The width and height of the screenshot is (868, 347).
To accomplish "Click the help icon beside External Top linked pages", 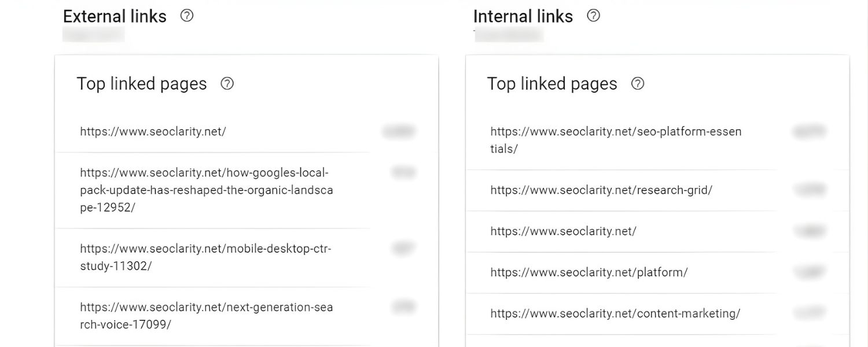I will tap(227, 84).
